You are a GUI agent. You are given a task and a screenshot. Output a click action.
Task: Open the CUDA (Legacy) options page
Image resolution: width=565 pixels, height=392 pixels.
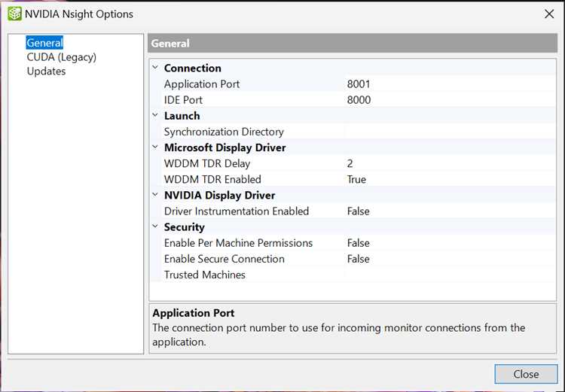[x=62, y=57]
